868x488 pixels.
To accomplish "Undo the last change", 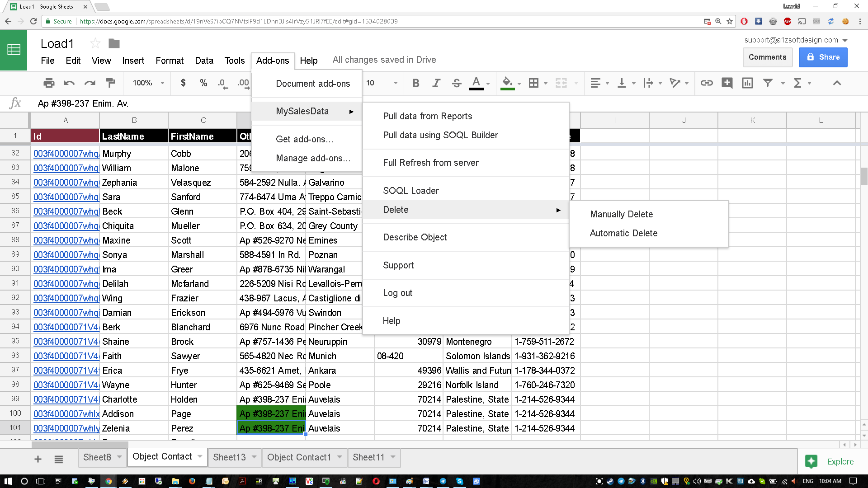I will [x=69, y=83].
